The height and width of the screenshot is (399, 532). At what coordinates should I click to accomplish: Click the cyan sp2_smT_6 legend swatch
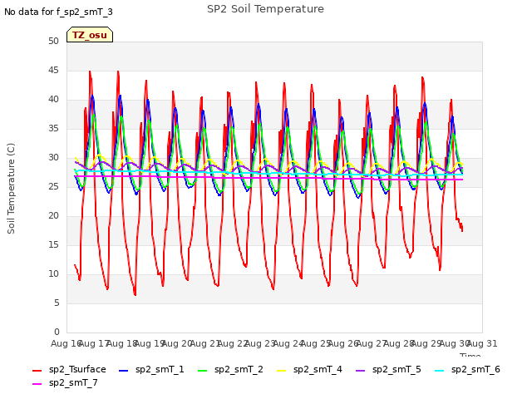[x=440, y=371]
